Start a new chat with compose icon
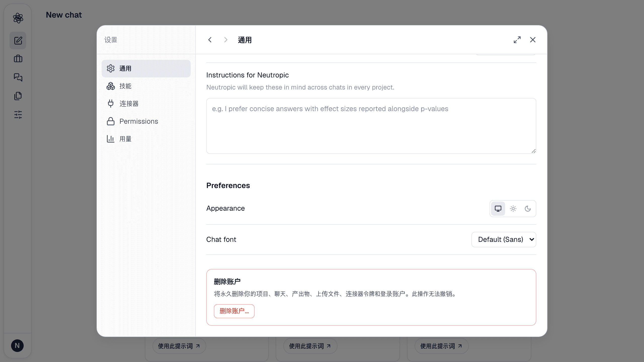Image resolution: width=644 pixels, height=362 pixels. click(18, 40)
